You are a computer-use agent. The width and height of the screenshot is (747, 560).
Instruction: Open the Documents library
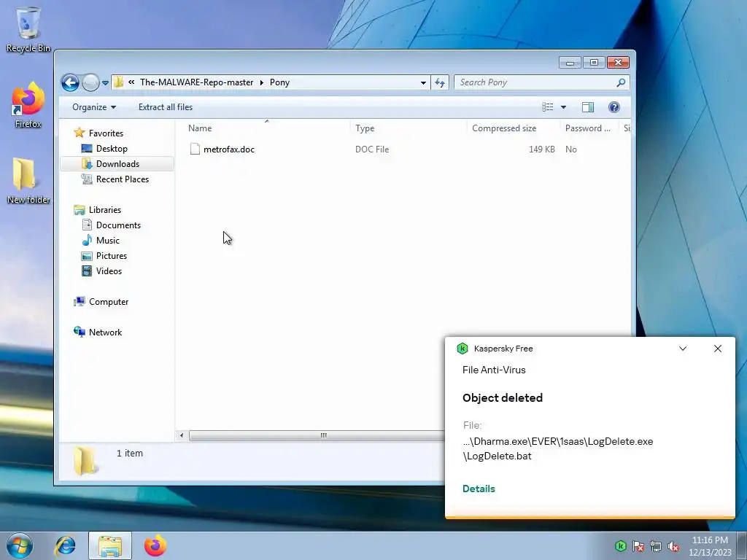[118, 225]
